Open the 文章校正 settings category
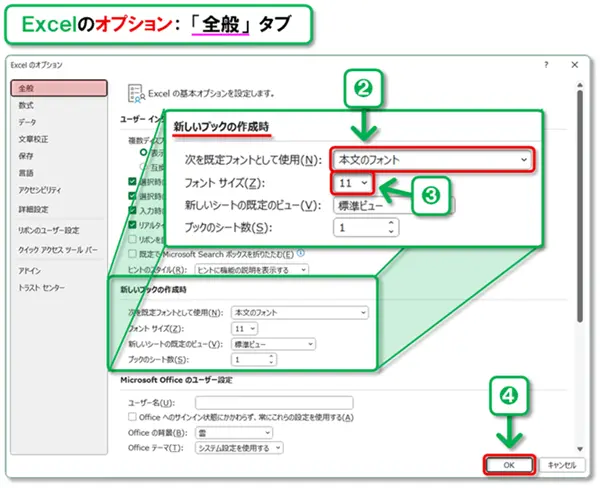This screenshot has width=600, height=488. tap(33, 139)
